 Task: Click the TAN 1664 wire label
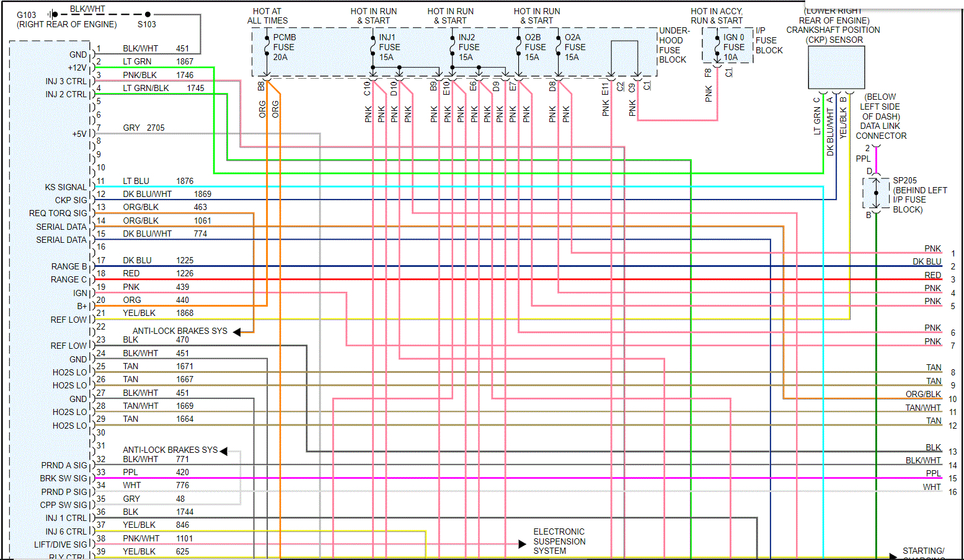coord(158,419)
